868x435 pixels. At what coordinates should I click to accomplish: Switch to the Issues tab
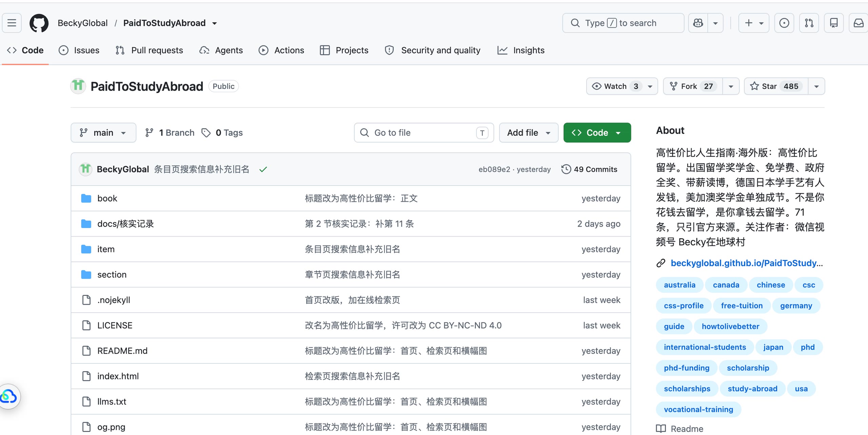79,50
